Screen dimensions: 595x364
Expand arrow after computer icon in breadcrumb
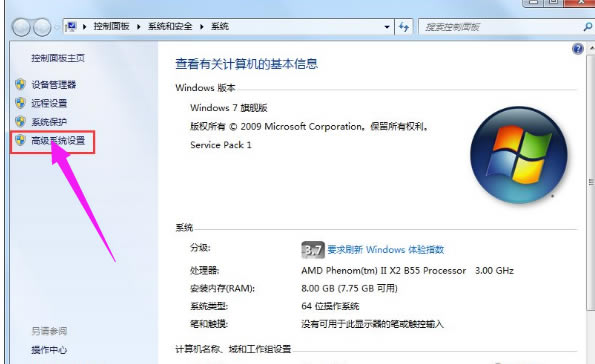(x=84, y=27)
